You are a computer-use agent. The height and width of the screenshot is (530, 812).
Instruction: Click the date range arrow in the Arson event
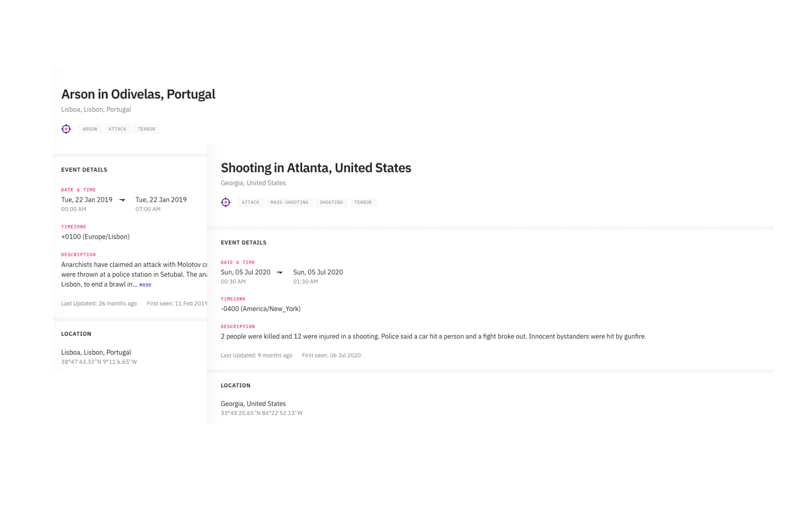click(122, 200)
